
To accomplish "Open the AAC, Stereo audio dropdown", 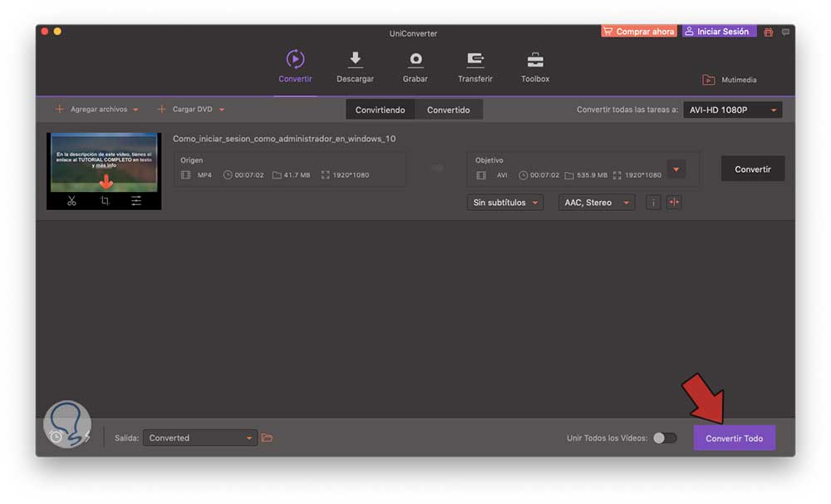I will 596,203.
